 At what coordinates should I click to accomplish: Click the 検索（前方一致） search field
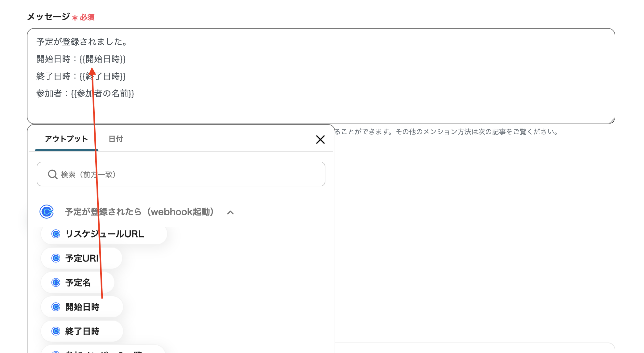coord(181,174)
